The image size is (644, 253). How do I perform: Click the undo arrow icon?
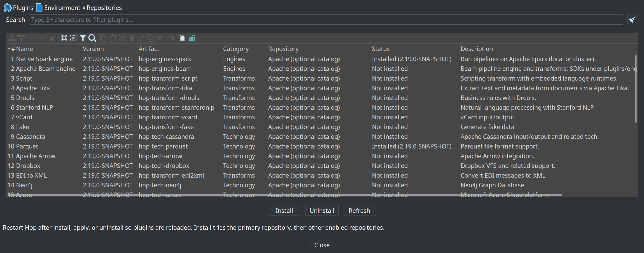click(161, 38)
